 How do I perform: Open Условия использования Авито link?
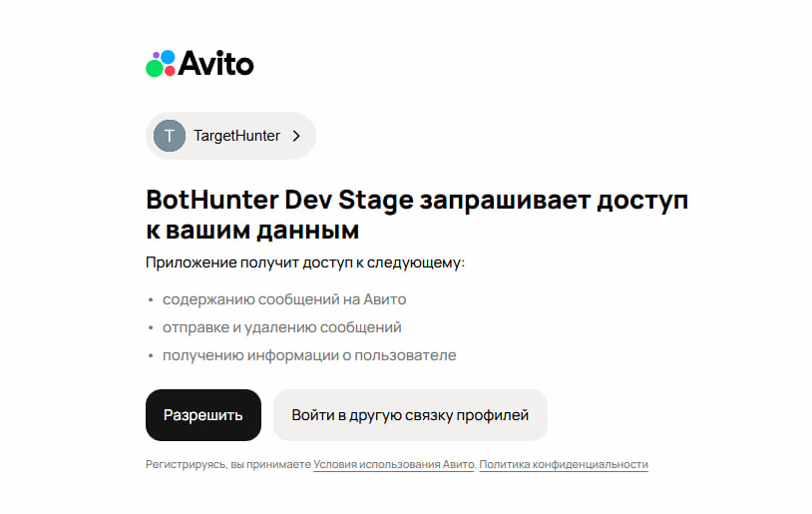pyautogui.click(x=394, y=464)
